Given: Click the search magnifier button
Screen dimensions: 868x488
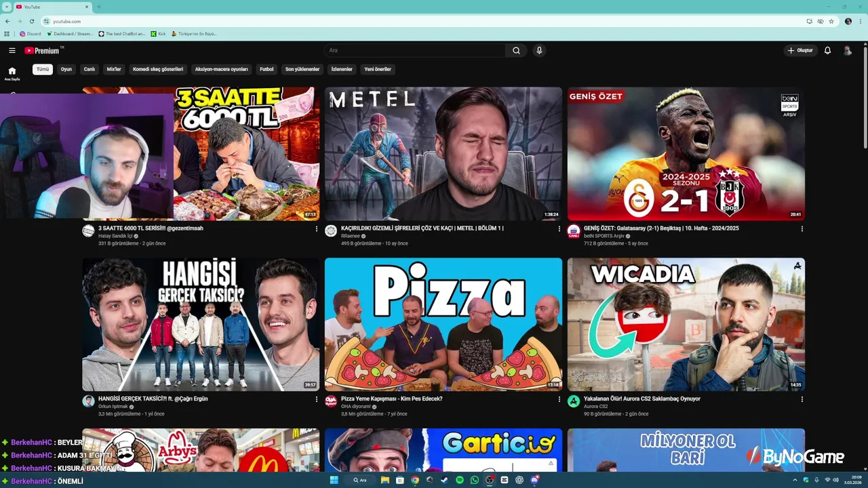Looking at the screenshot, I should [x=516, y=50].
